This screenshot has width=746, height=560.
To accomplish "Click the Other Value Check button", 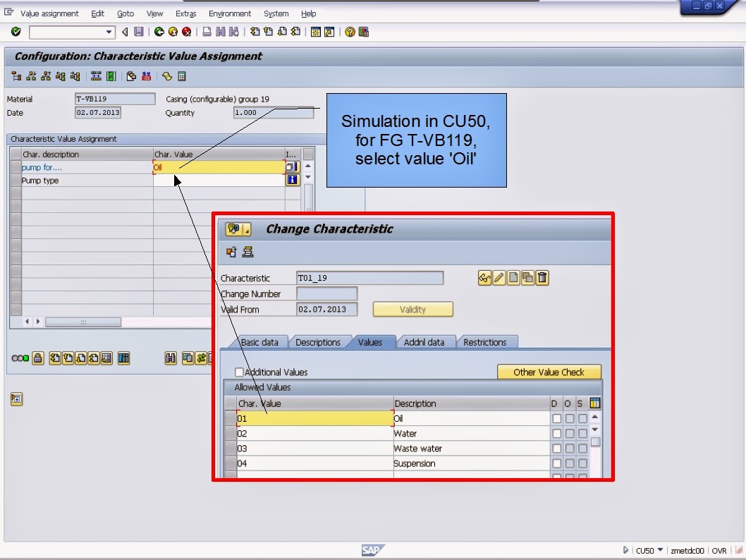I will (549, 372).
